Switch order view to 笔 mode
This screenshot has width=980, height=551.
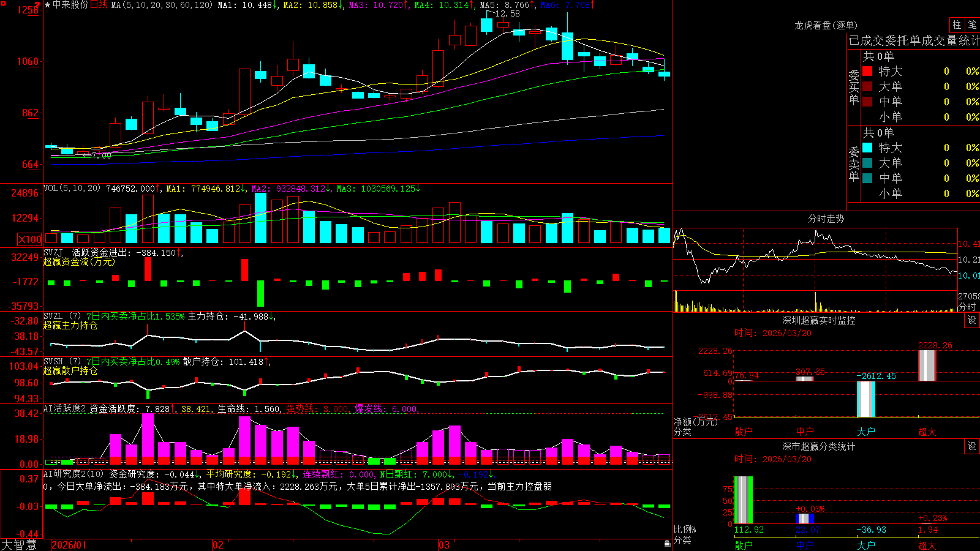tap(973, 25)
